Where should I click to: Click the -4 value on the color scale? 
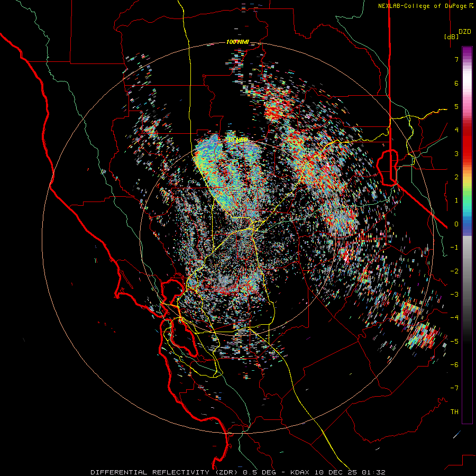[x=454, y=318]
